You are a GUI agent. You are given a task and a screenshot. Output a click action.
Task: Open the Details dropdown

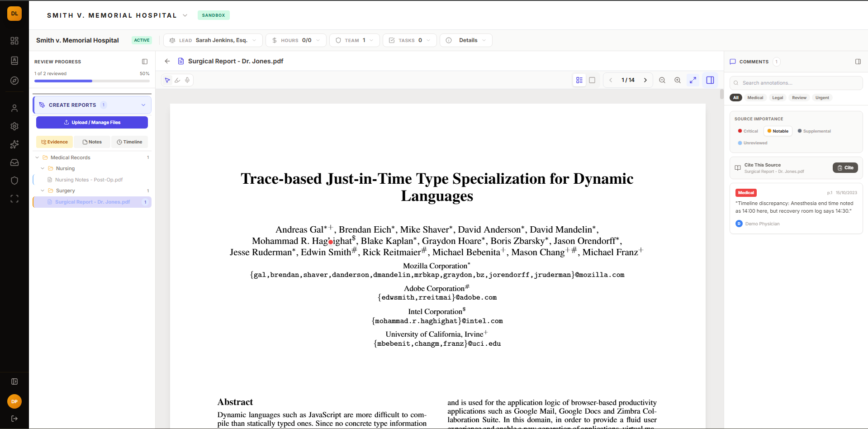[x=466, y=40]
